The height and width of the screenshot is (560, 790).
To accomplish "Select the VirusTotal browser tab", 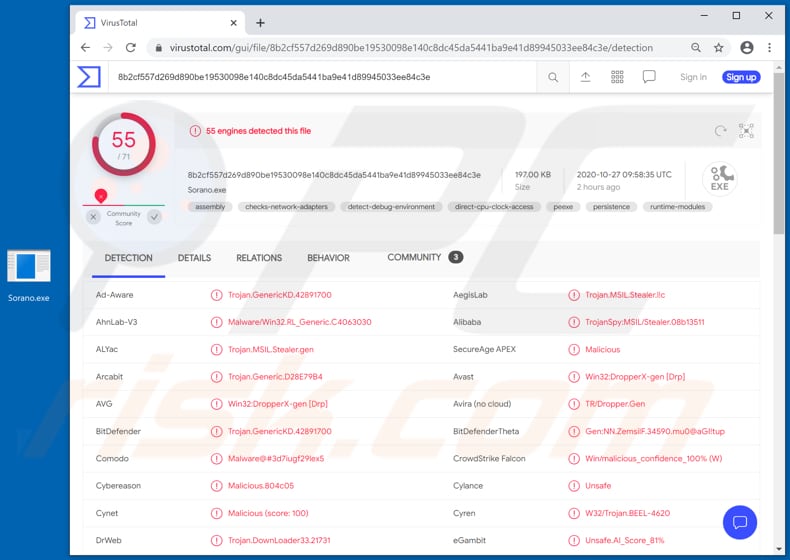I will coord(160,23).
